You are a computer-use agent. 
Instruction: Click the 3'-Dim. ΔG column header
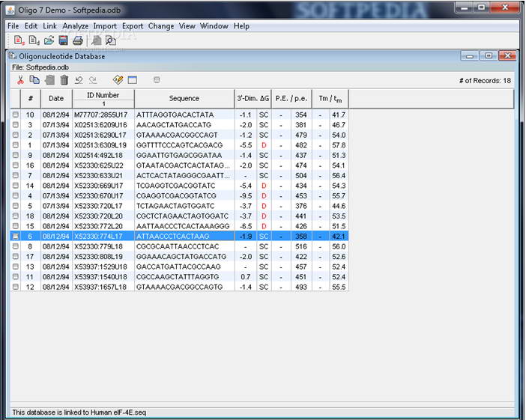(253, 99)
